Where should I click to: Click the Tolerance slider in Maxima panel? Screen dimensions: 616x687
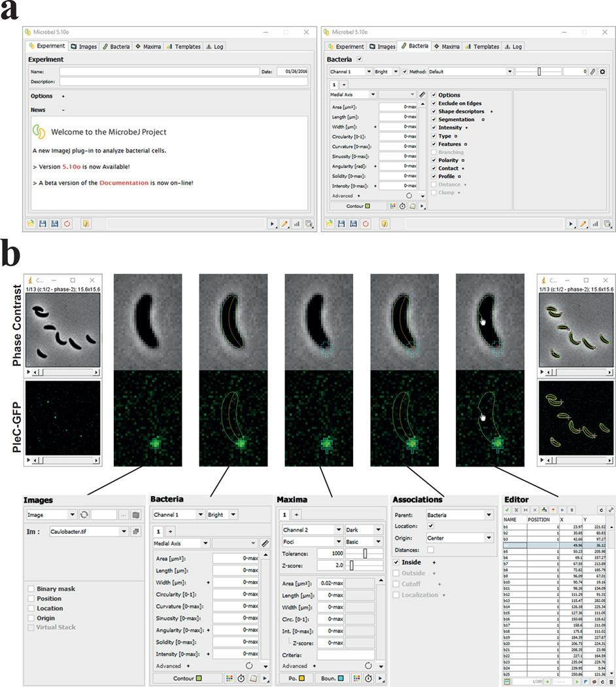coord(364,553)
